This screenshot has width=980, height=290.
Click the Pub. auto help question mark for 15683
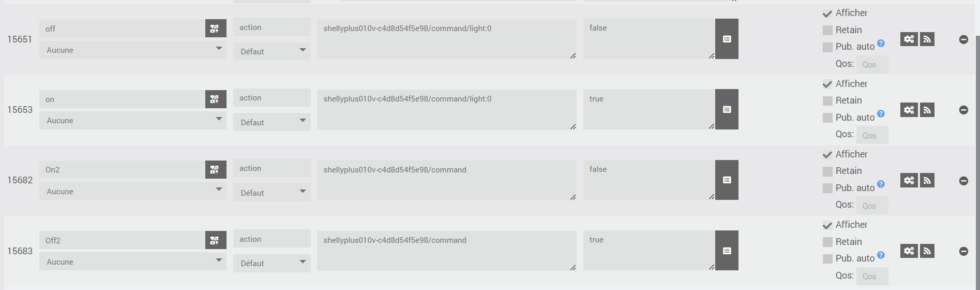tap(881, 255)
